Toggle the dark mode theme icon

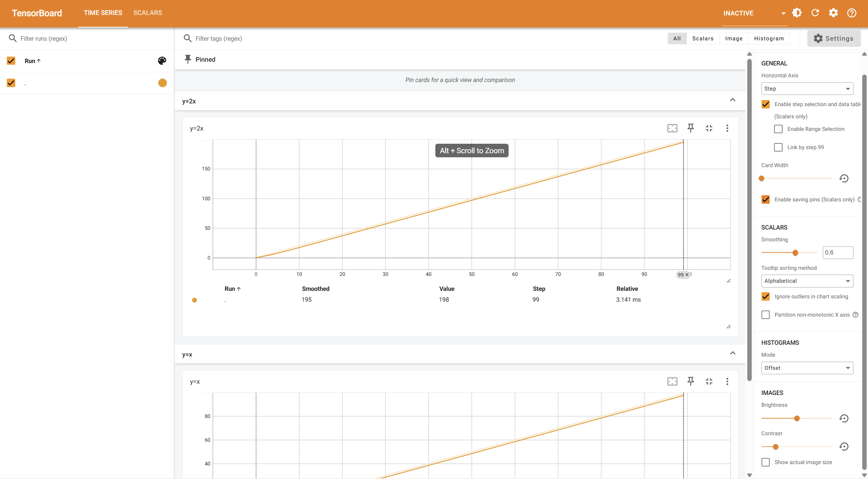797,13
